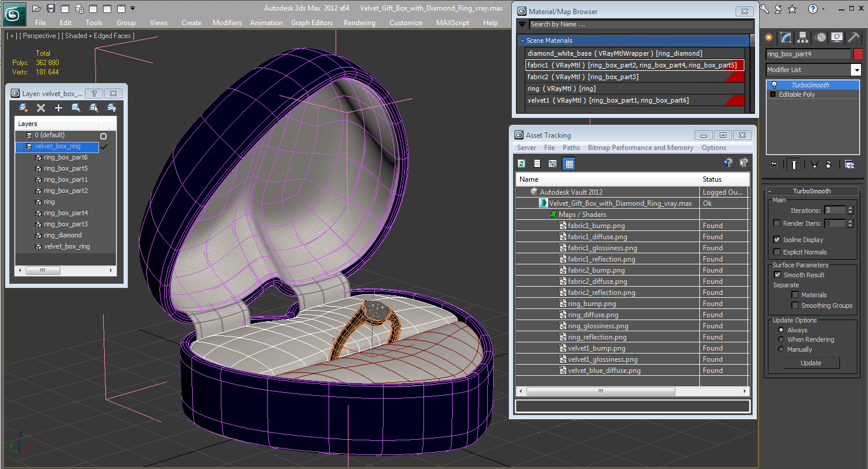Click the Name column header in Asset Tracking
This screenshot has width=868, height=469.
point(607,179)
